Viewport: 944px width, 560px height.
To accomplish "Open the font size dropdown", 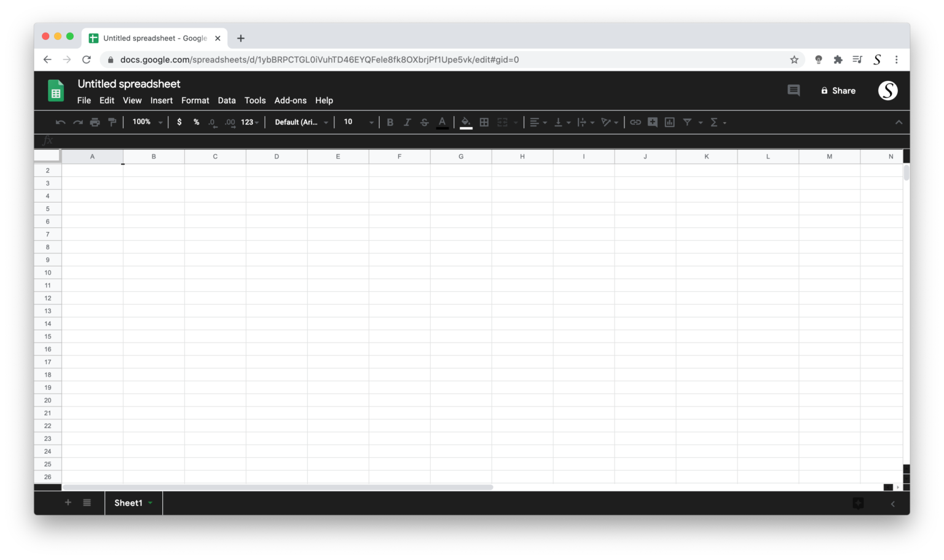I will click(356, 122).
